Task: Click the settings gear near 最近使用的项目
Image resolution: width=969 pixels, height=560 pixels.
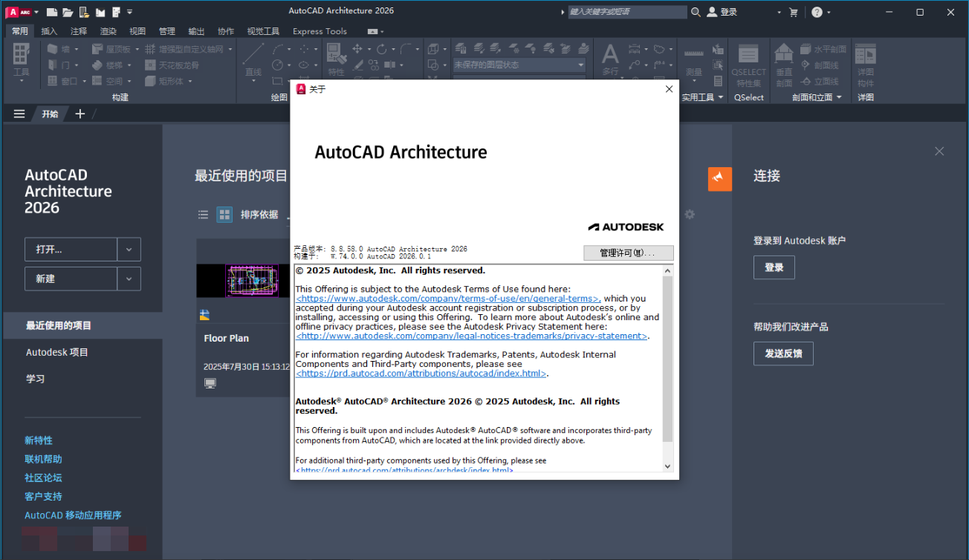Action: click(x=690, y=214)
